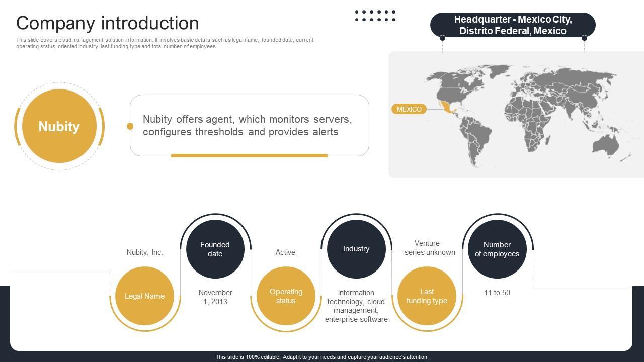The image size is (644, 362).
Task: Click the gold-highlighted Mexico on the map
Action: [447, 108]
